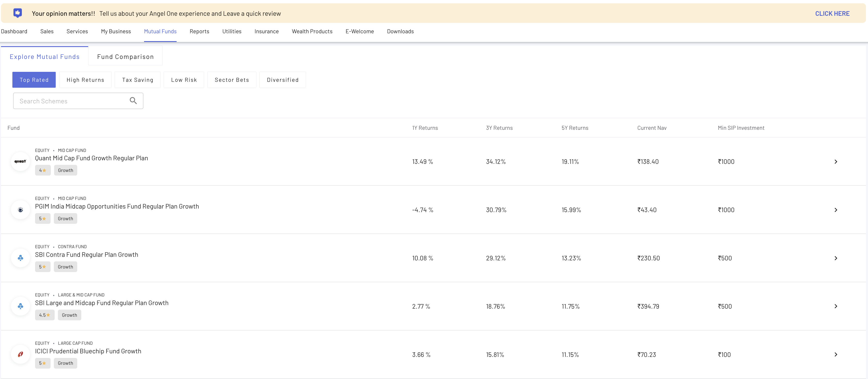Click the SBI Contra fund logo

pos(20,258)
